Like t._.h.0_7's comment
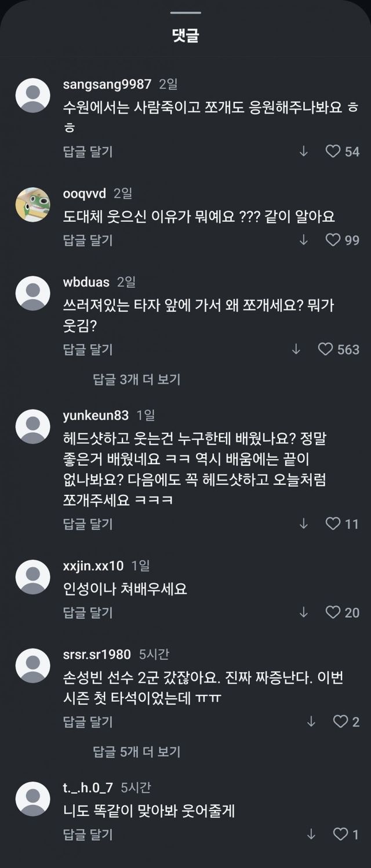 click(340, 834)
